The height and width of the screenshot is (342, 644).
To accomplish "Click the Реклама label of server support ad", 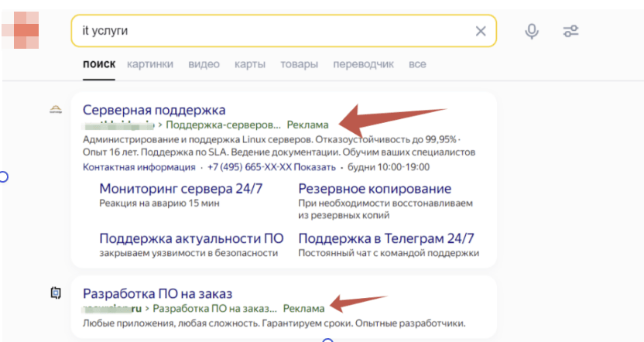I will (x=307, y=125).
